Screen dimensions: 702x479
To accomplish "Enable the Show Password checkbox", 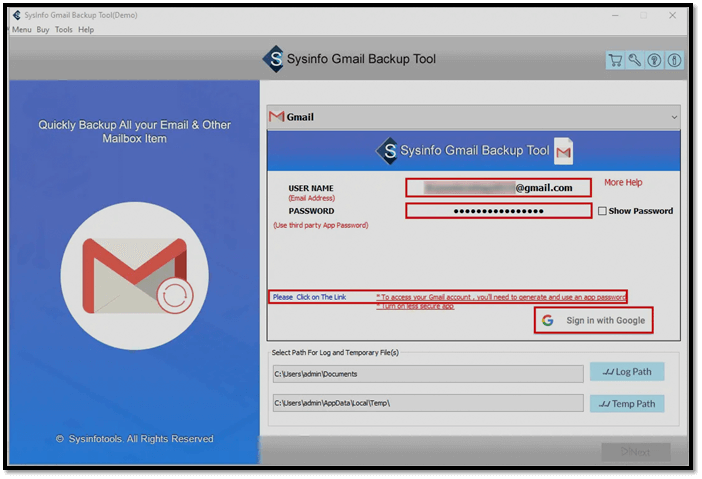I will pos(602,211).
